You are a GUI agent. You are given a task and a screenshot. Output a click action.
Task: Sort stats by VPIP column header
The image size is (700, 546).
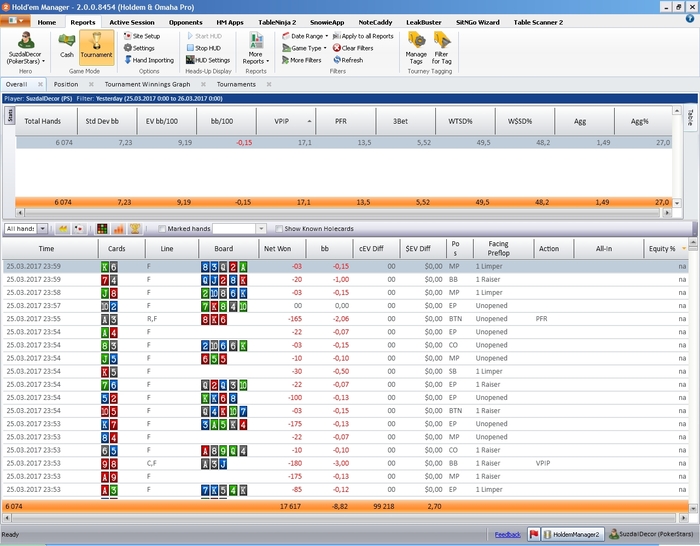[286, 121]
